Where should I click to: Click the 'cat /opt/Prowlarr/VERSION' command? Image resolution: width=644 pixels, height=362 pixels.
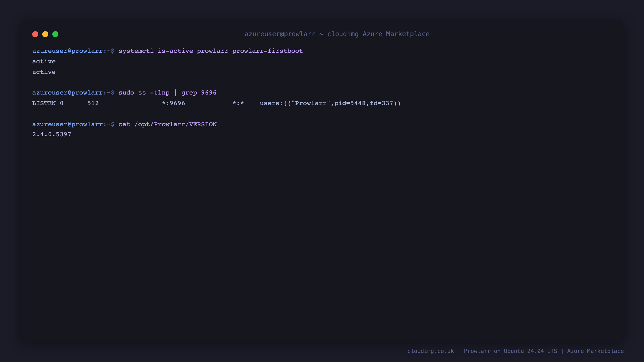(x=168, y=124)
